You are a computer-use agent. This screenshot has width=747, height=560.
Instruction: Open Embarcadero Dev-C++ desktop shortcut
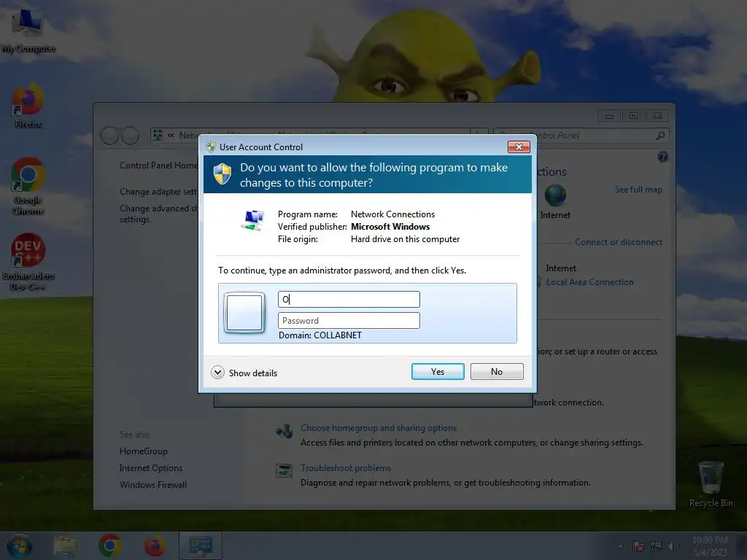28,262
